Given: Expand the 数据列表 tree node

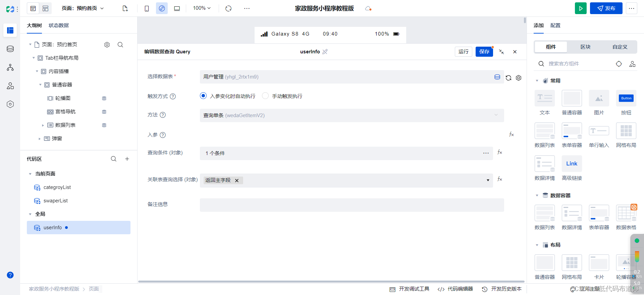Looking at the screenshot, I should (x=43, y=125).
